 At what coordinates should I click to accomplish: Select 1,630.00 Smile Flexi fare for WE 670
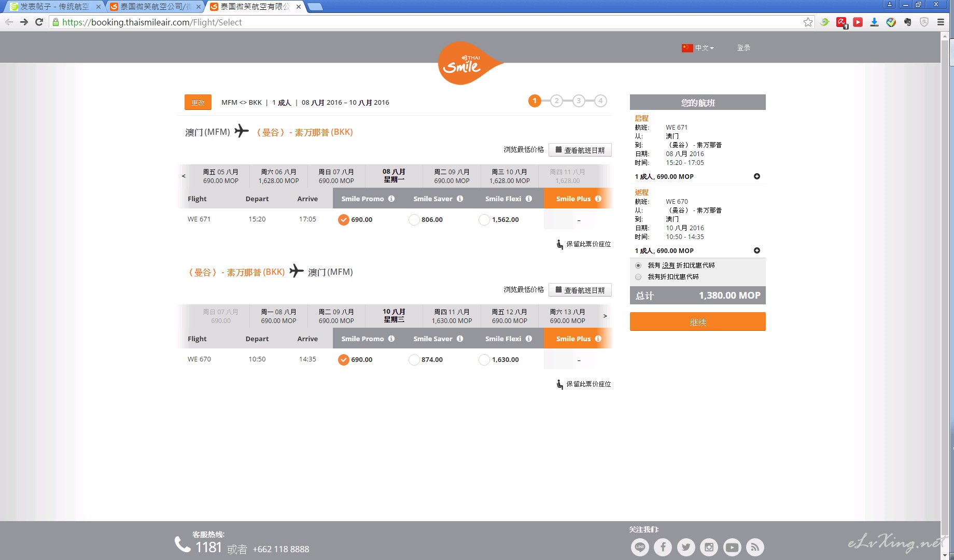pyautogui.click(x=484, y=359)
